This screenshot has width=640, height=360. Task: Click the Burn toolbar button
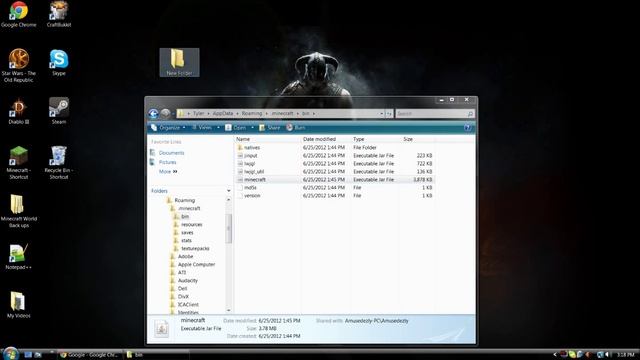[296, 128]
